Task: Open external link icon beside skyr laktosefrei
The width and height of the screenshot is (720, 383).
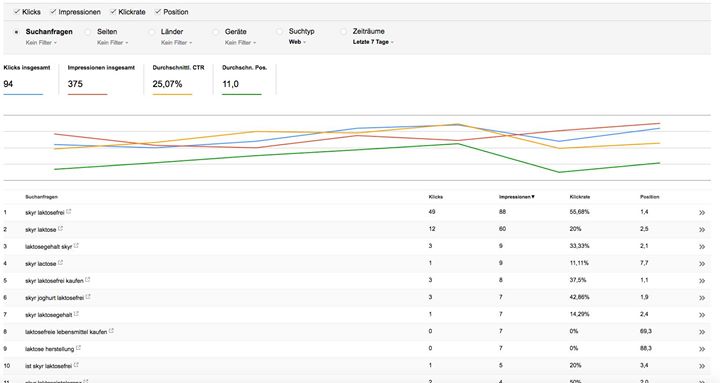Action: 69,212
